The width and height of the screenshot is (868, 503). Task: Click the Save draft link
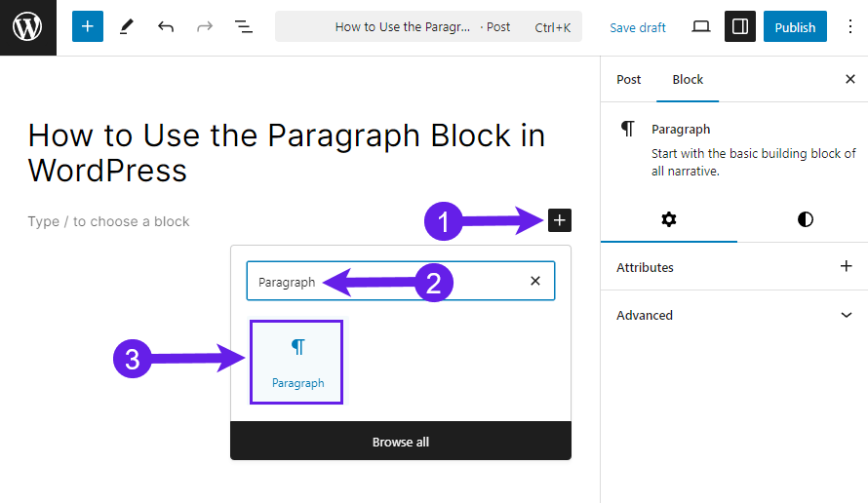[x=638, y=27]
